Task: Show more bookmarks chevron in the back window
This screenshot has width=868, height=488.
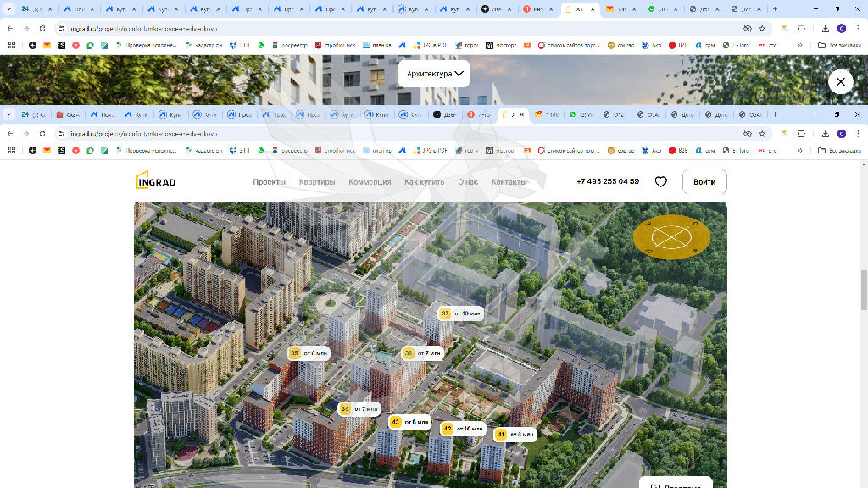Action: [799, 45]
